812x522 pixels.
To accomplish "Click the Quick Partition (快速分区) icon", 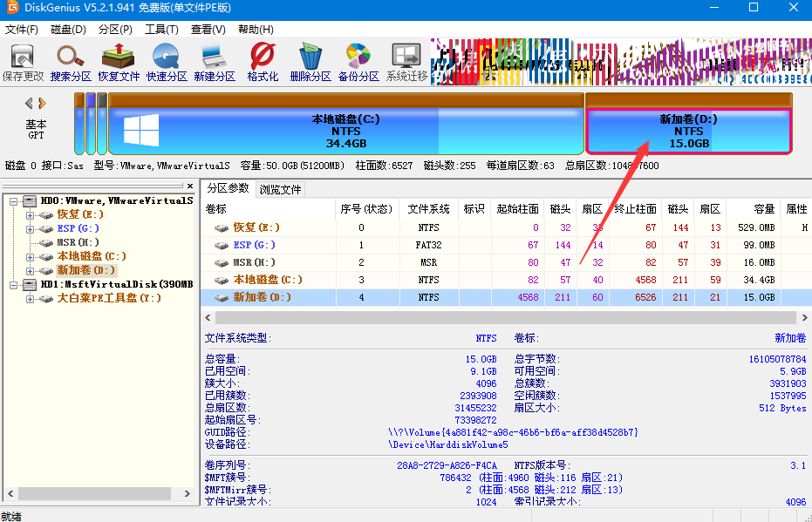I will coord(167,61).
